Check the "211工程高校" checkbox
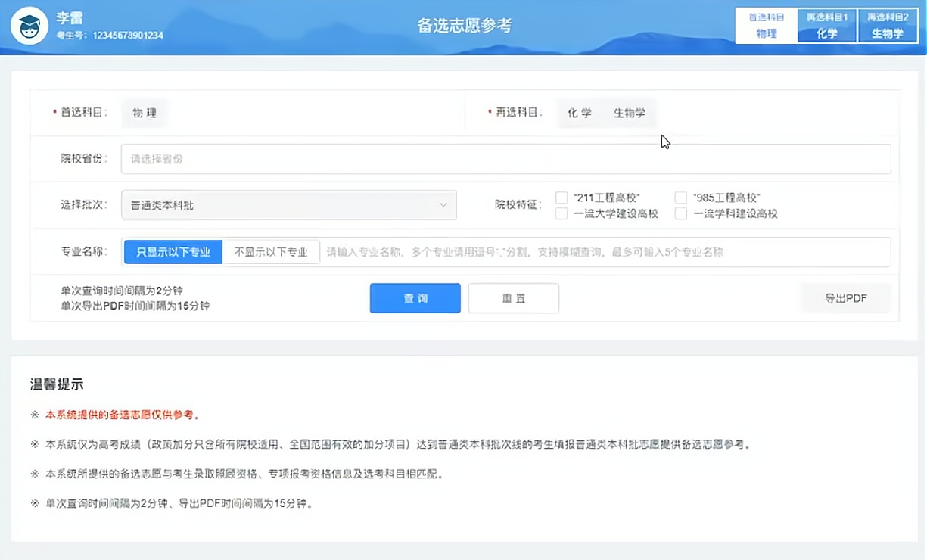This screenshot has height=560, width=927. (561, 198)
